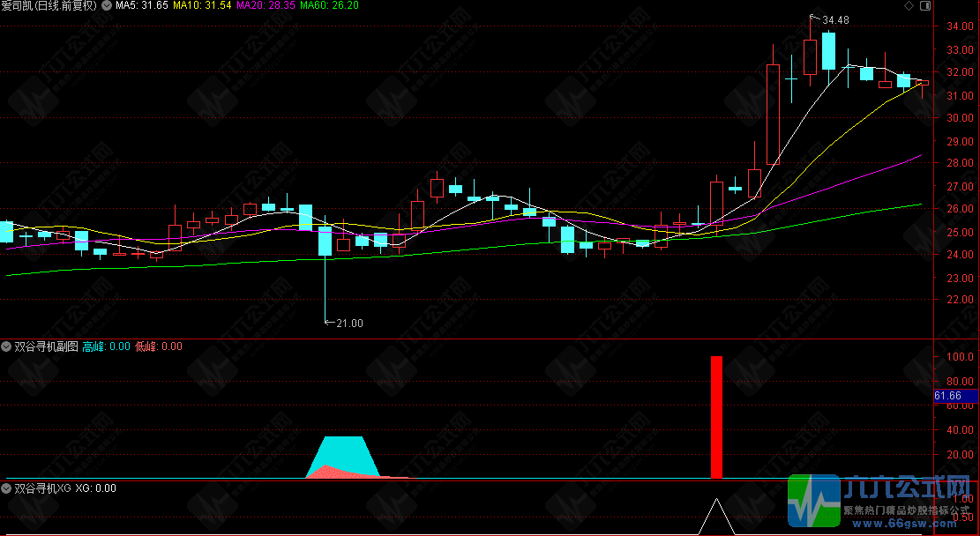
Task: Select the MA60: 26.20 indicator label
Action: tap(329, 5)
